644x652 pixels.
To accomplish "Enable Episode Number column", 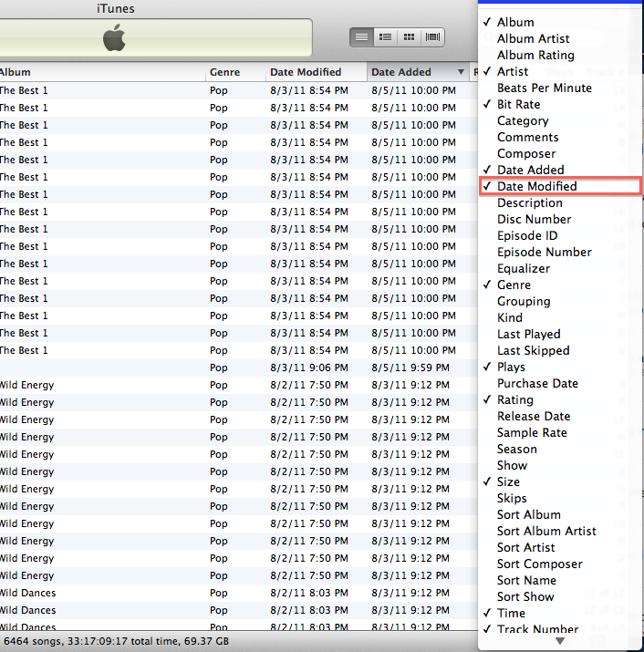I will (559, 252).
